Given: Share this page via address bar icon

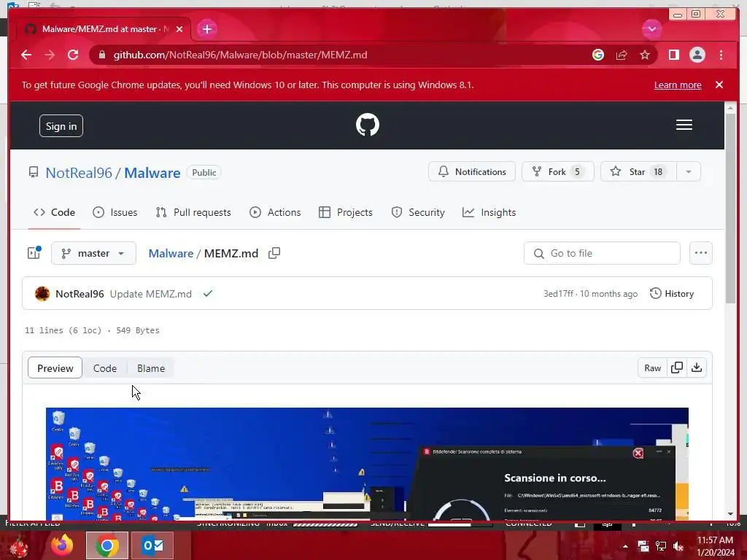Looking at the screenshot, I should 622,55.
